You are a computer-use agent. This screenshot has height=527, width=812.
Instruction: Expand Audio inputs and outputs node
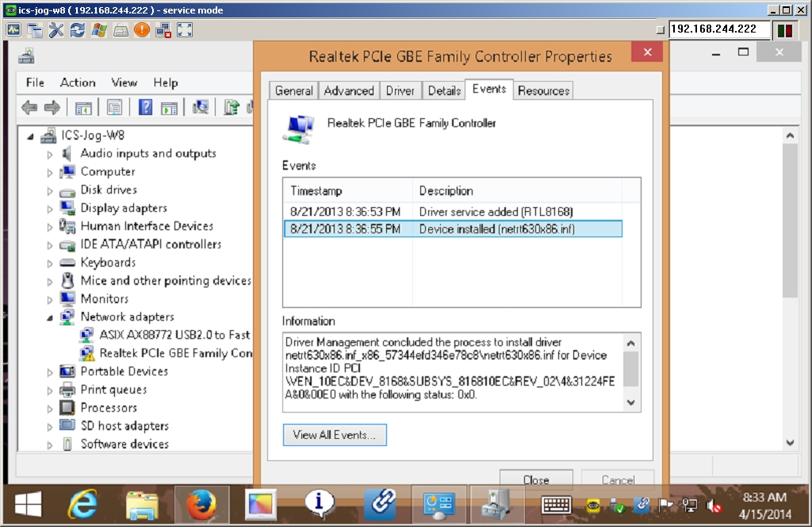point(50,155)
